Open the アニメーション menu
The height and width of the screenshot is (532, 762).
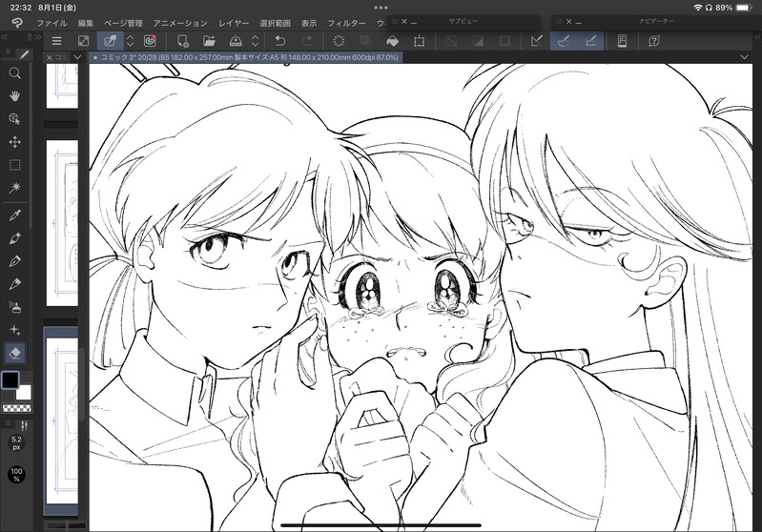point(180,23)
